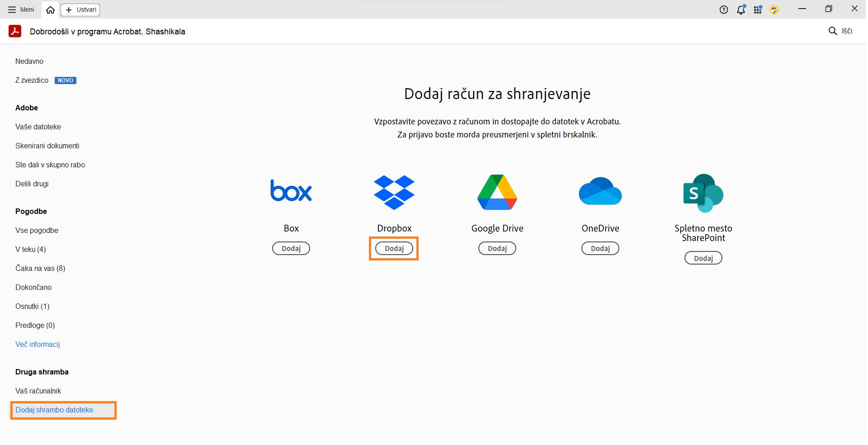
Task: Open Acrobat Help via question mark icon
Action: [723, 9]
